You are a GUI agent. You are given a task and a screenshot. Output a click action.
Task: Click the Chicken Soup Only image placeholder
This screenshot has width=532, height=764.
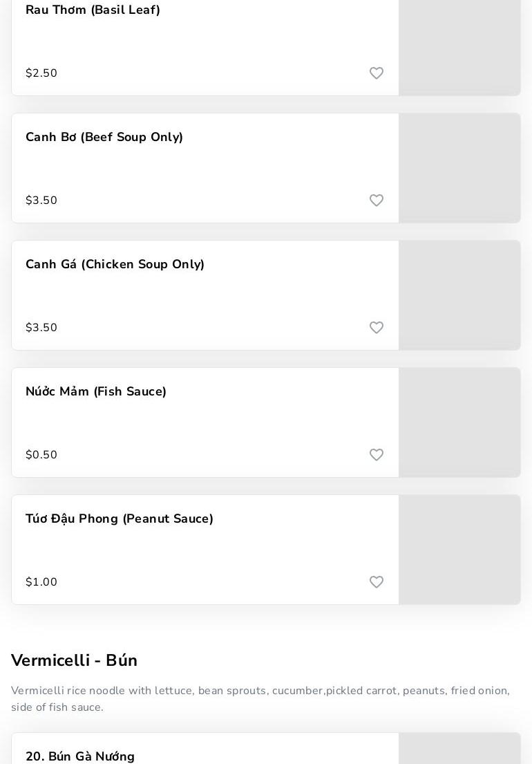(x=459, y=295)
